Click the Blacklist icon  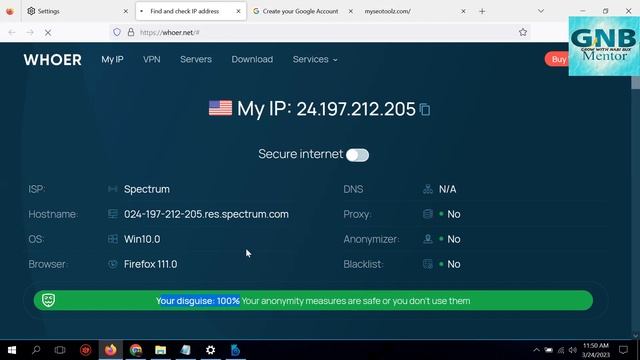(x=428, y=264)
